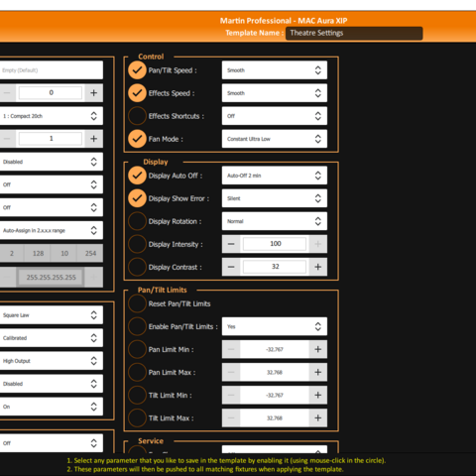Enable the Reset Pan/Tilt Limits circle
Viewport: 476px width, 476px height.
coord(137,303)
